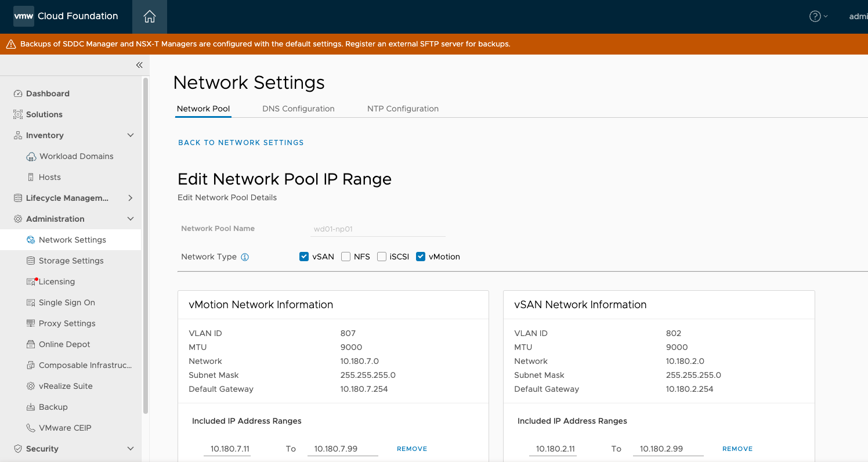The image size is (868, 462).
Task: Collapse the Security section chevron
Action: [131, 449]
